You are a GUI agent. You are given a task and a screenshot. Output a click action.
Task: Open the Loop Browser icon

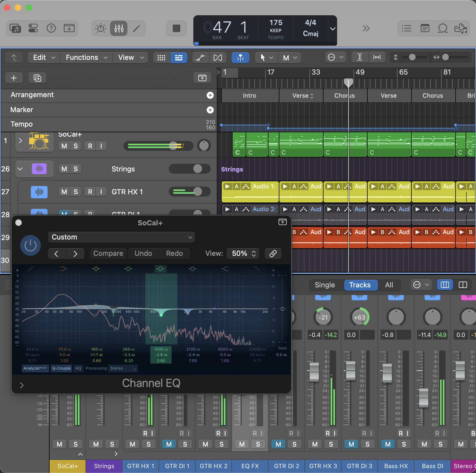pyautogui.click(x=443, y=28)
